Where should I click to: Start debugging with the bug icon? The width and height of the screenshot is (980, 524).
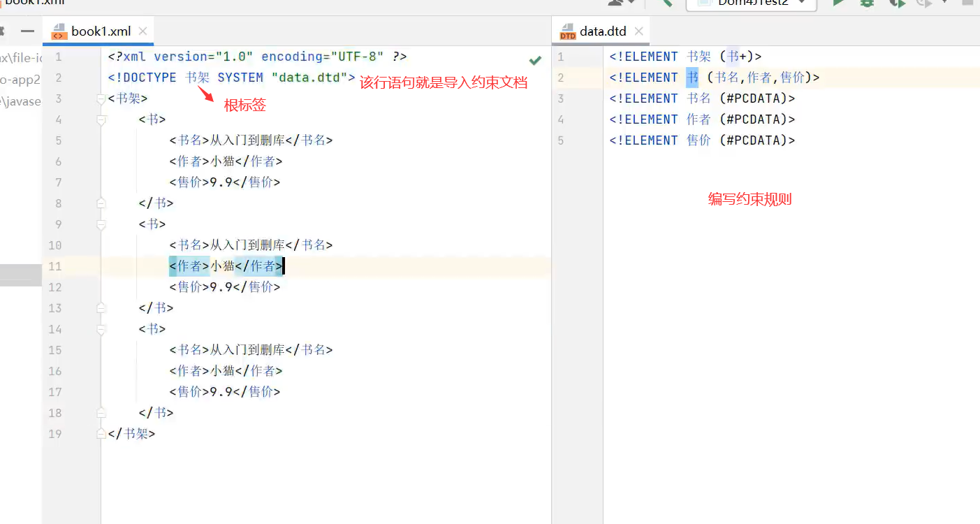[867, 3]
